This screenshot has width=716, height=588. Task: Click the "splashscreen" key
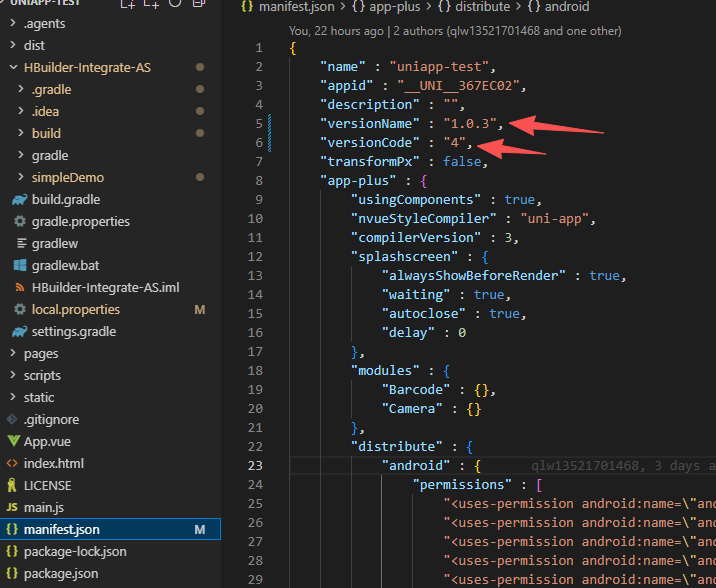(x=404, y=257)
